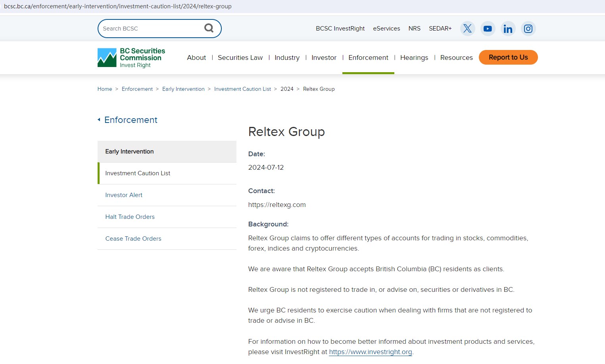Select Investor Alert in the sidebar
The height and width of the screenshot is (364, 605).
124,195
